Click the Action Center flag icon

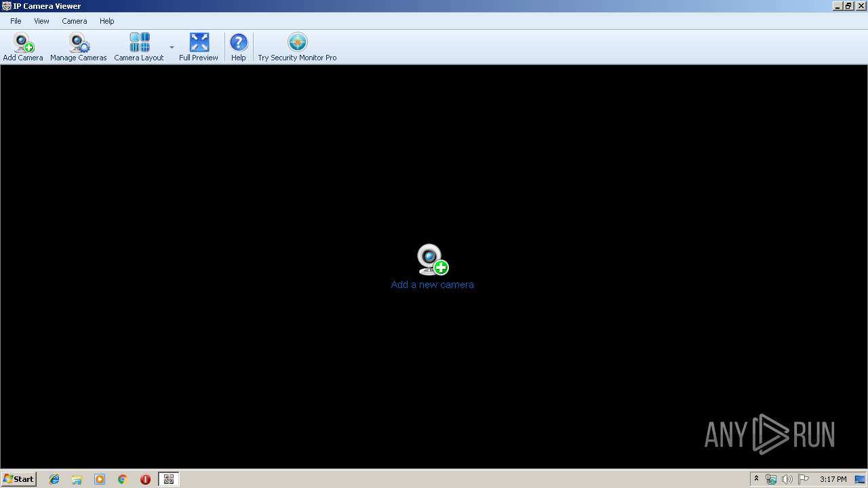coord(804,479)
